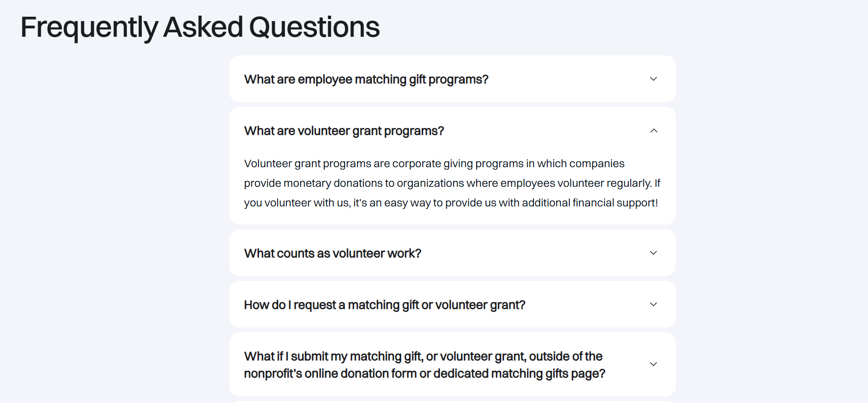Expand the question about what counts as volunteer work

(x=332, y=253)
